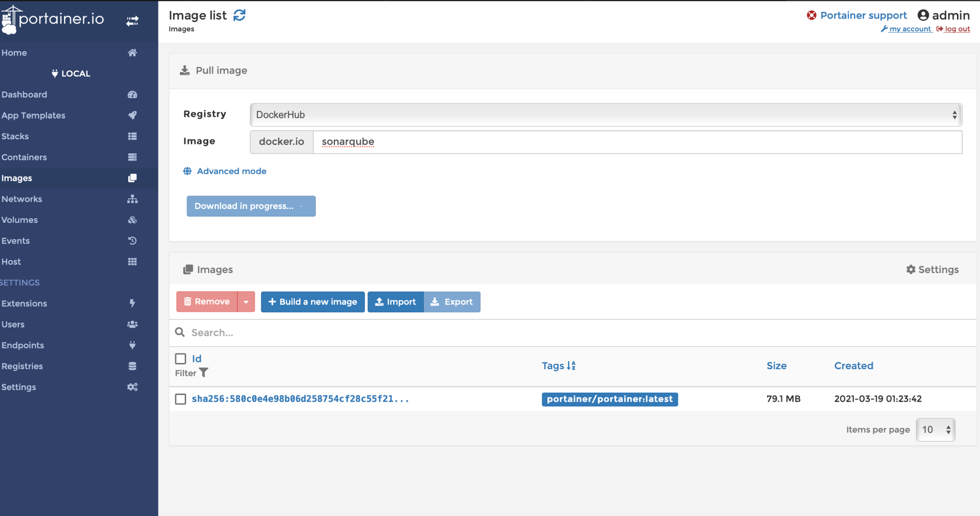Toggle the select-all images checkbox

coord(180,359)
